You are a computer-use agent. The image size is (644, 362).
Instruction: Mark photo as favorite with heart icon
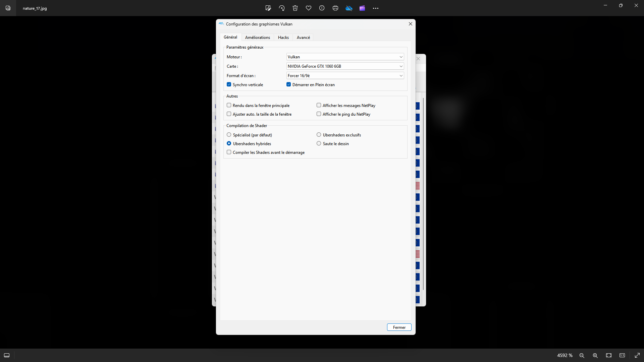[x=309, y=8]
